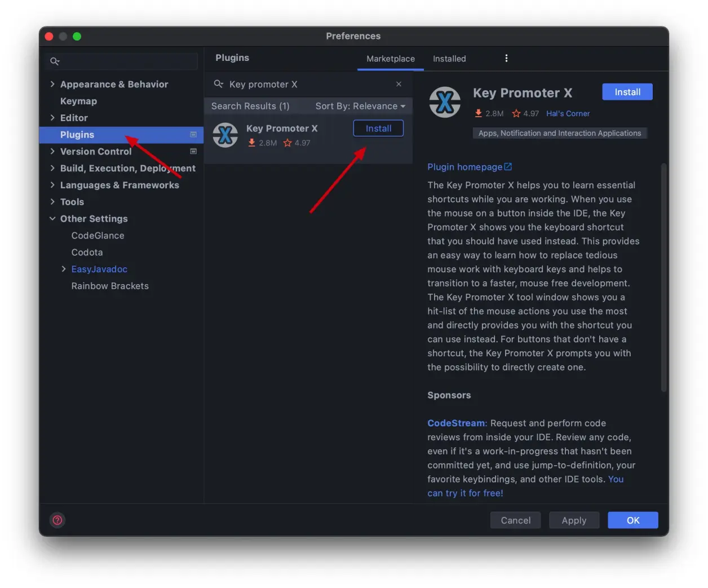Click the Apps, Notification and Interaction Applications tag
Image resolution: width=708 pixels, height=588 pixels.
[x=560, y=133]
